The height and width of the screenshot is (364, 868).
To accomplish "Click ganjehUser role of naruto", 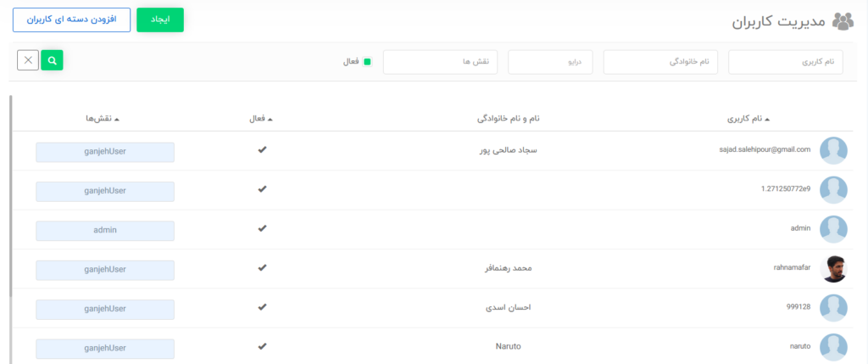I will pyautogui.click(x=105, y=349).
